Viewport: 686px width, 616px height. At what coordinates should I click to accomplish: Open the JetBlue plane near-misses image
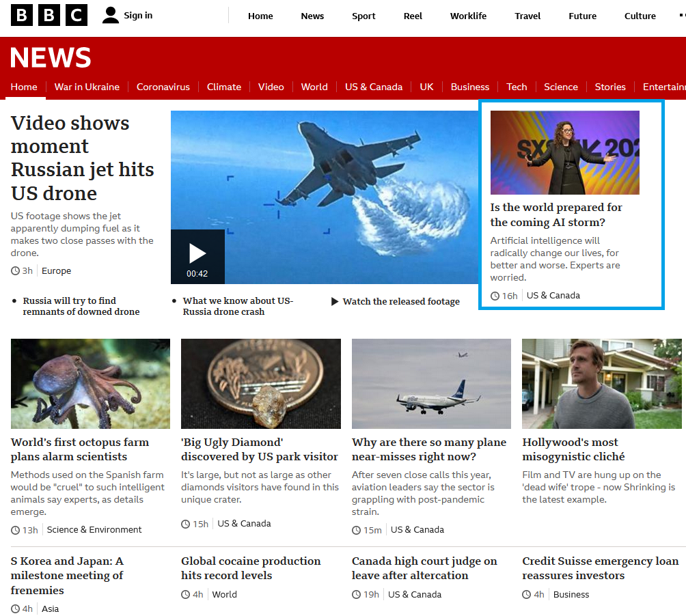[431, 383]
